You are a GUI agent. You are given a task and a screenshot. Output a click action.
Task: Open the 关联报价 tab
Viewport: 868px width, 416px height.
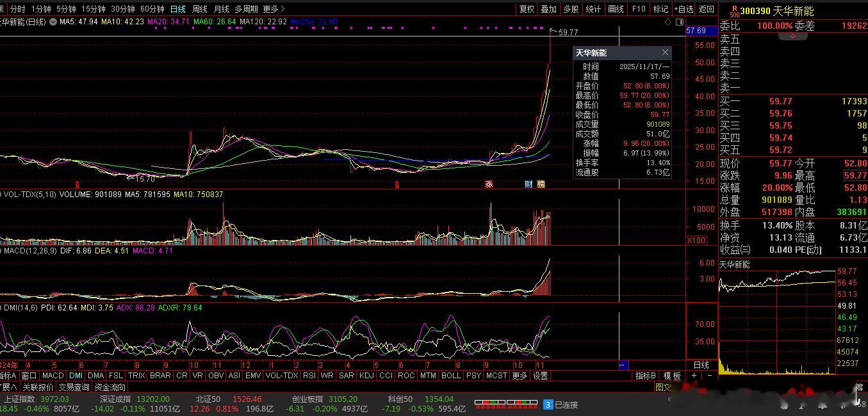tap(38, 387)
